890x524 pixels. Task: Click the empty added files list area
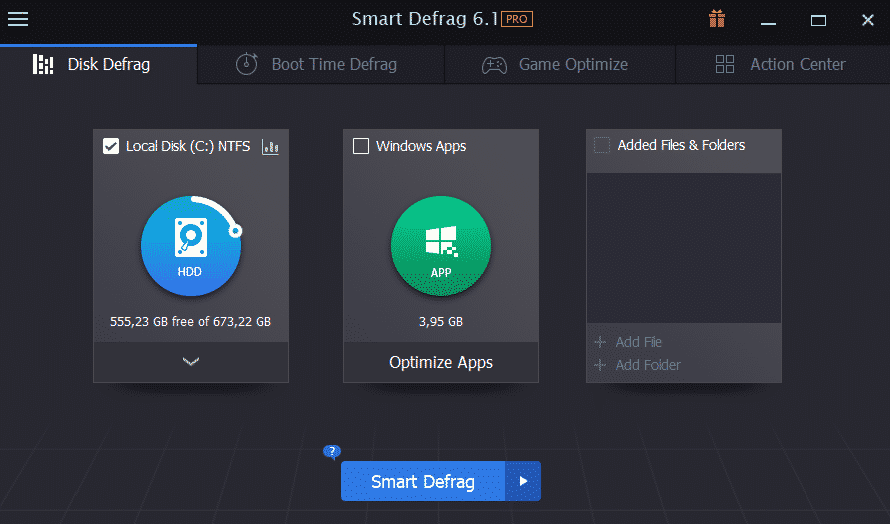[x=683, y=245]
